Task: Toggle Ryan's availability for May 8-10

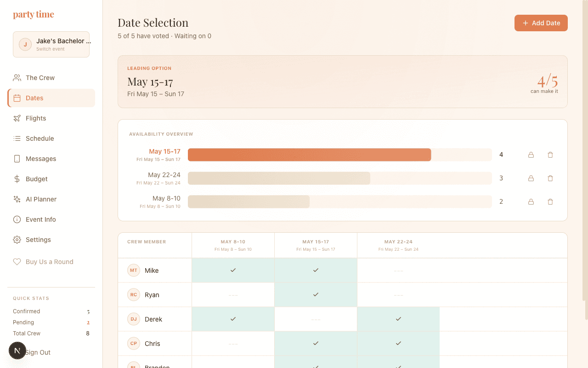Action: point(233,295)
